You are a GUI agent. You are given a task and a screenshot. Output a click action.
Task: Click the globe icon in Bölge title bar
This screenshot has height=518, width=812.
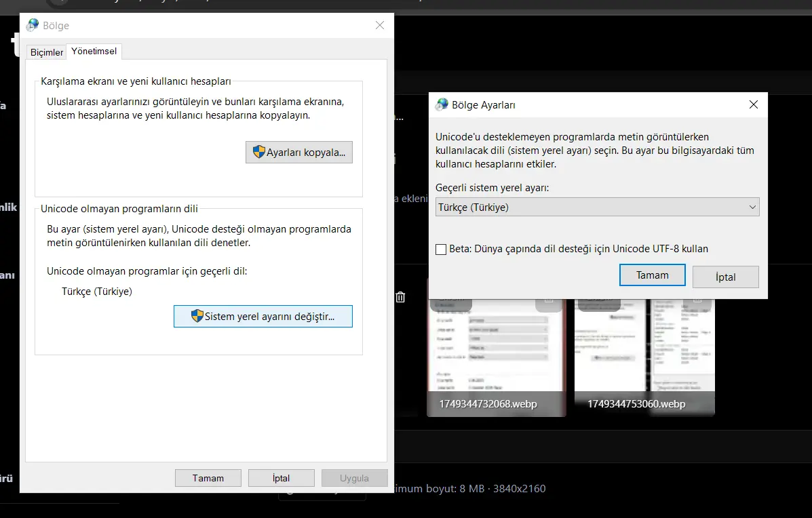[x=33, y=25]
